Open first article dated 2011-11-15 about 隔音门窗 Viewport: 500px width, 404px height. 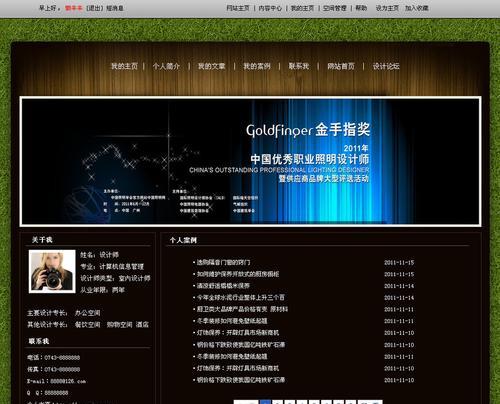tap(223, 262)
